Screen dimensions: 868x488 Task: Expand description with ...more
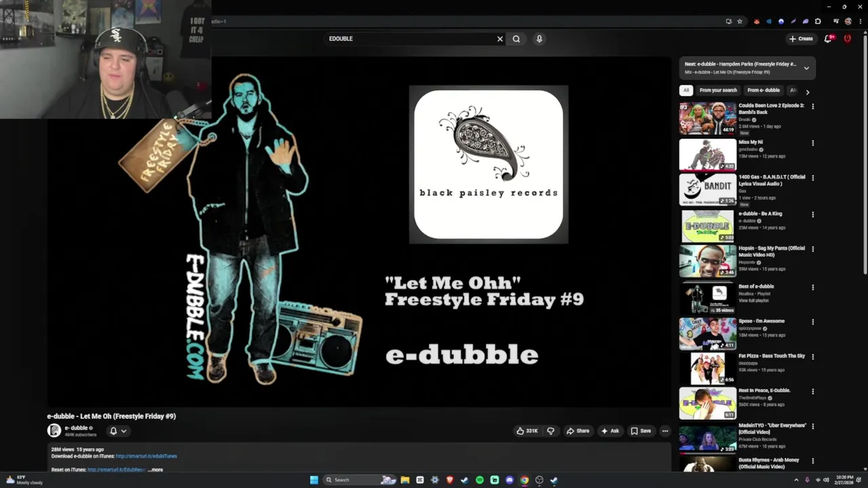tap(156, 470)
